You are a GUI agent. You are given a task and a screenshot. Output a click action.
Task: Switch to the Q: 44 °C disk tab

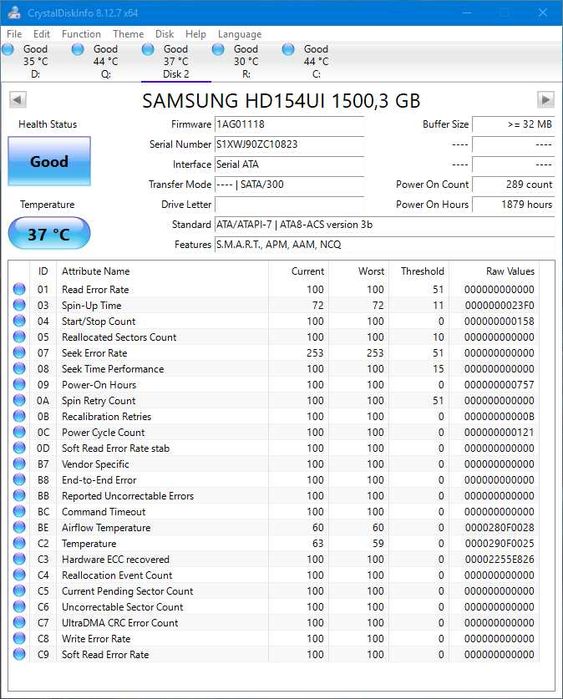[106, 62]
